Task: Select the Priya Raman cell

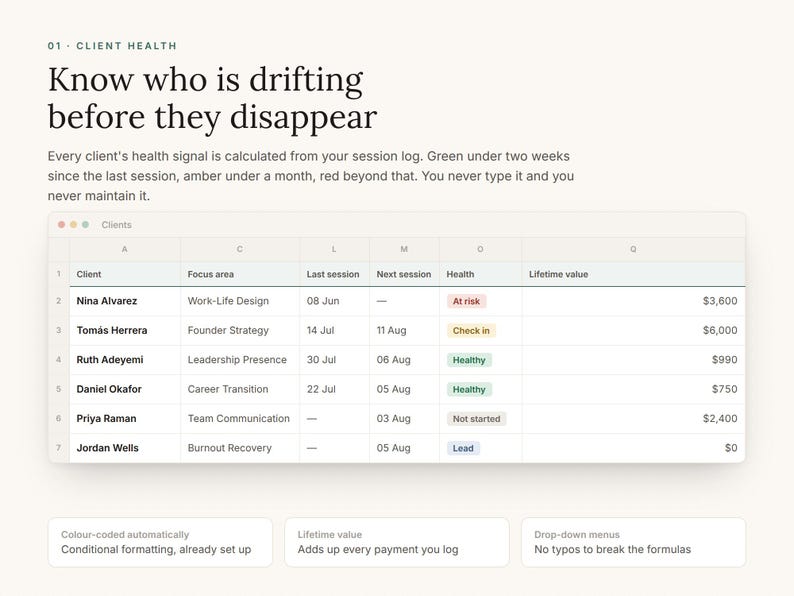Action: [x=125, y=418]
